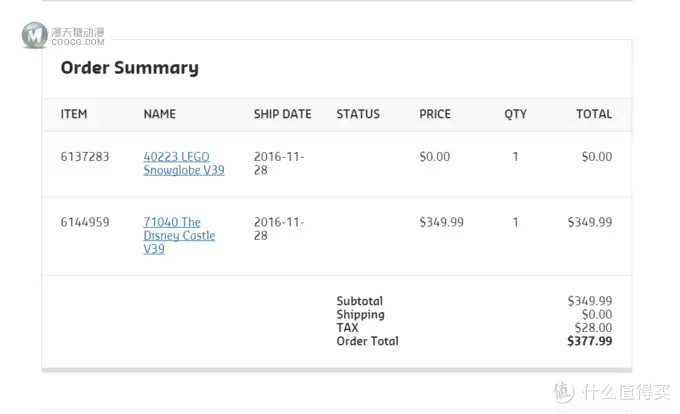Select item number 6144959
The image size is (680, 414).
coord(85,222)
